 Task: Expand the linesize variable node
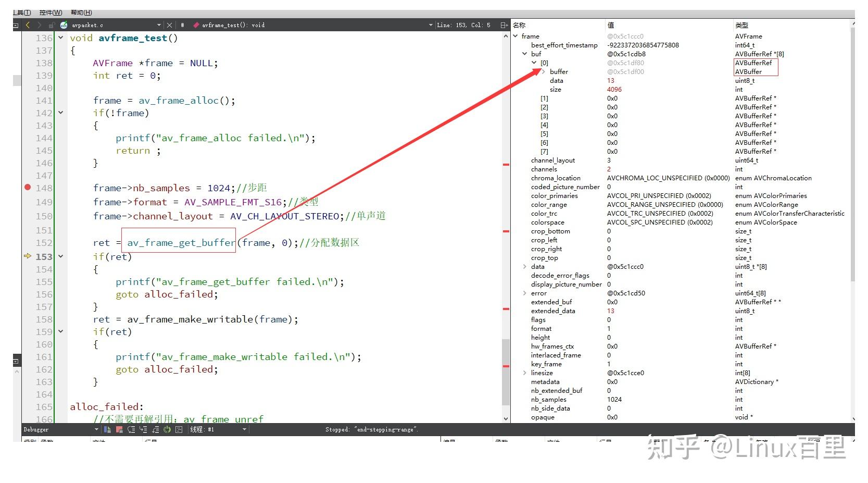tap(525, 373)
